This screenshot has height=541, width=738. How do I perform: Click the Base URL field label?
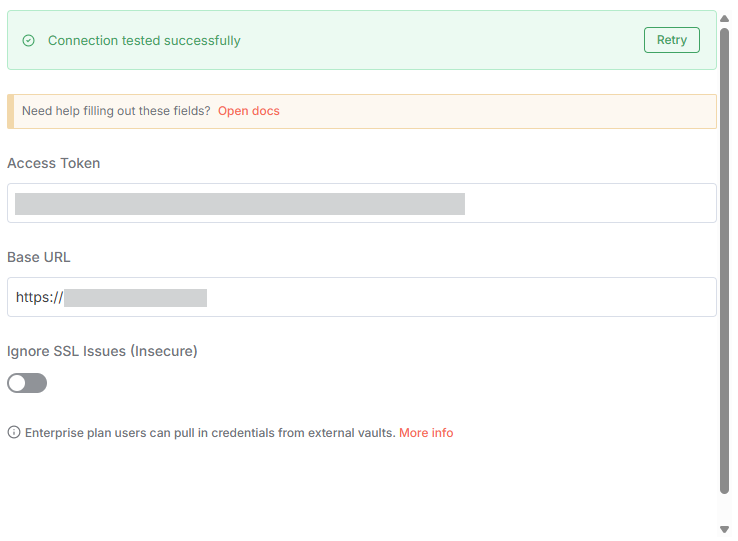click(x=39, y=257)
